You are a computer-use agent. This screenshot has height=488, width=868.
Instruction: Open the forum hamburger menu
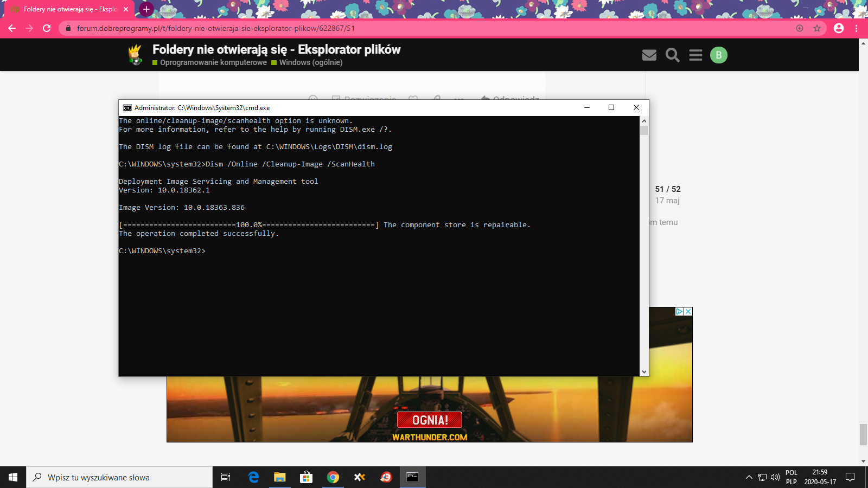point(695,55)
